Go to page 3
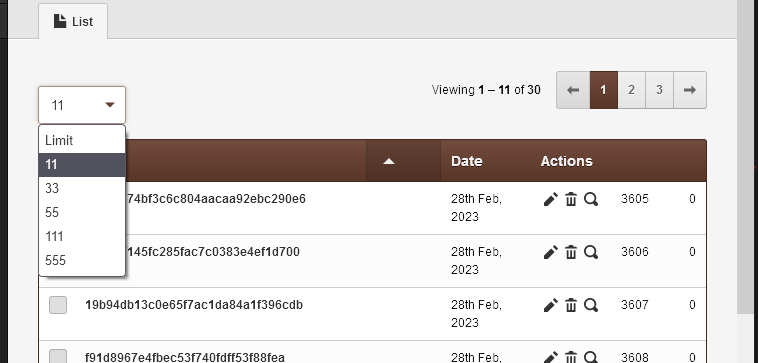 (659, 90)
